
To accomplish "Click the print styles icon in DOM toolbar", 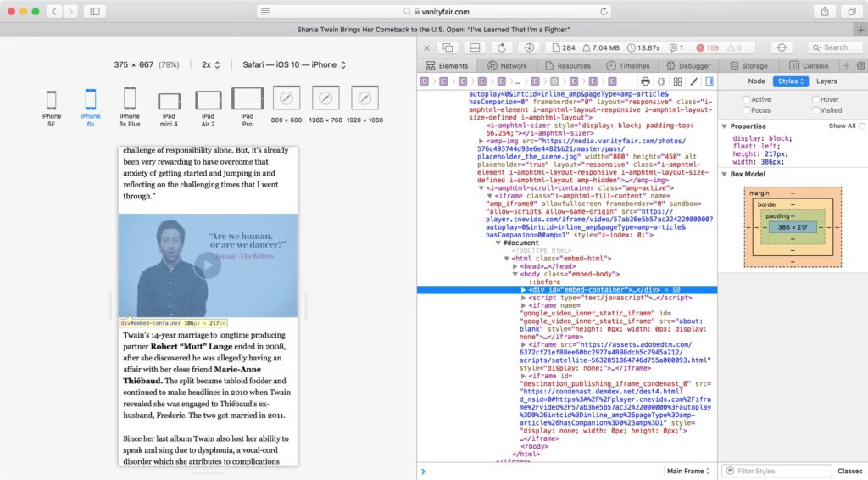I will pyautogui.click(x=645, y=81).
